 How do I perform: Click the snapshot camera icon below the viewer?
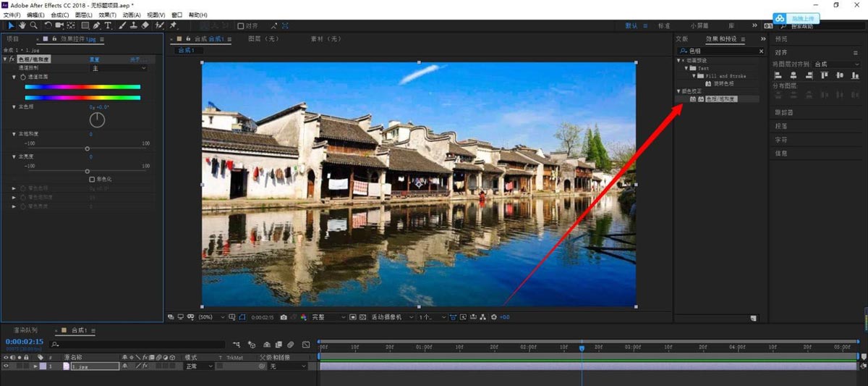284,317
